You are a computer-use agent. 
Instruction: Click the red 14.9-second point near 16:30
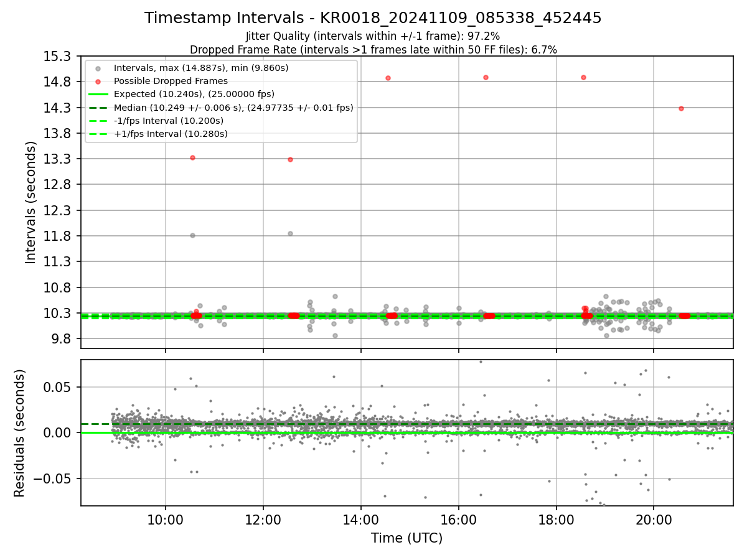(486, 77)
